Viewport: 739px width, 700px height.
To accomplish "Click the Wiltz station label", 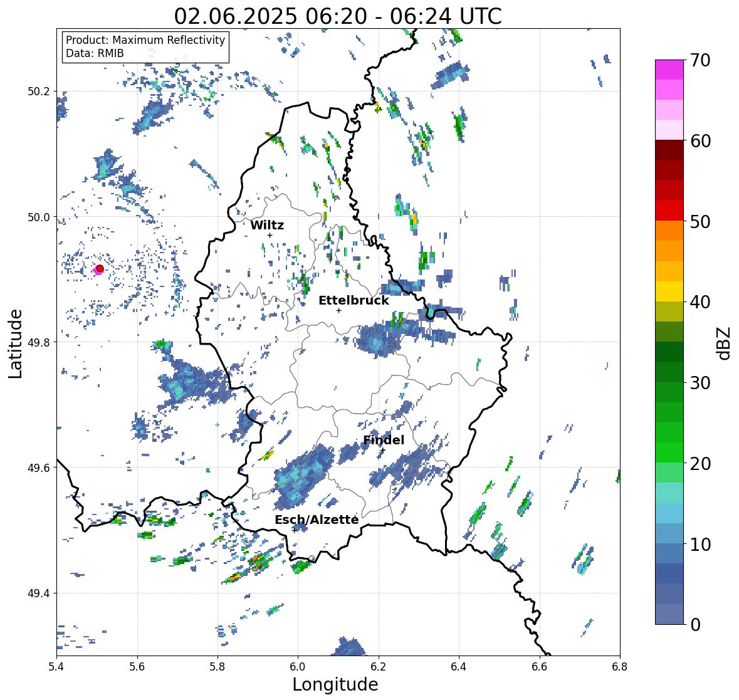I will click(267, 225).
